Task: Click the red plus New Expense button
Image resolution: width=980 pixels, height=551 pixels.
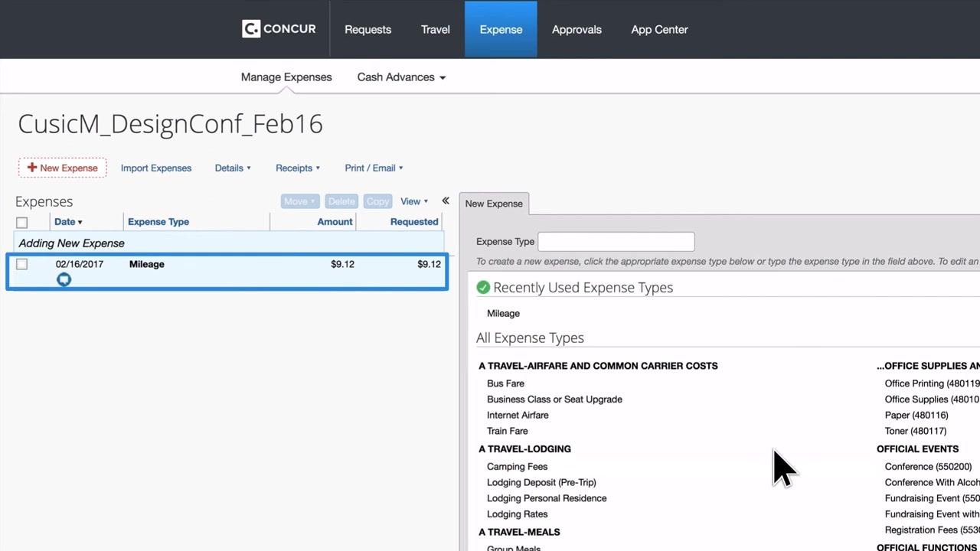Action: 62,168
